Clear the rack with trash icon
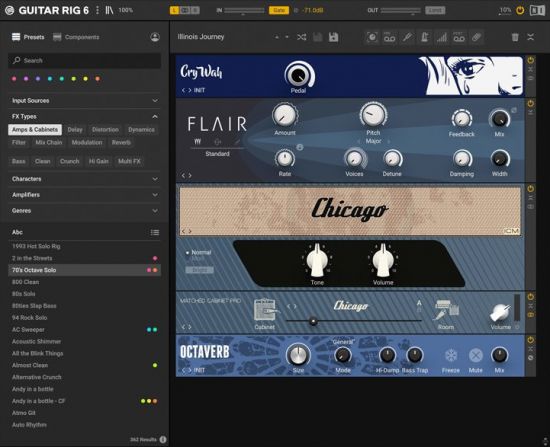The height and width of the screenshot is (447, 550). (515, 37)
